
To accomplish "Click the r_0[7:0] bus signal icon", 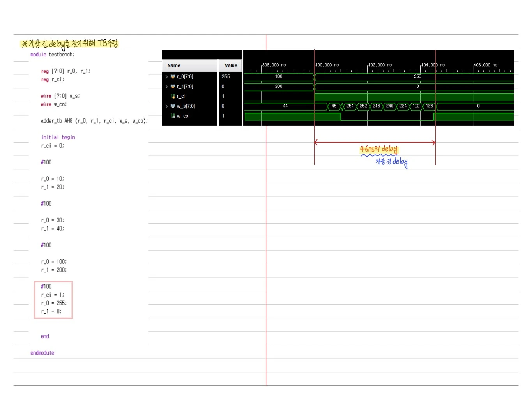I will coord(173,77).
